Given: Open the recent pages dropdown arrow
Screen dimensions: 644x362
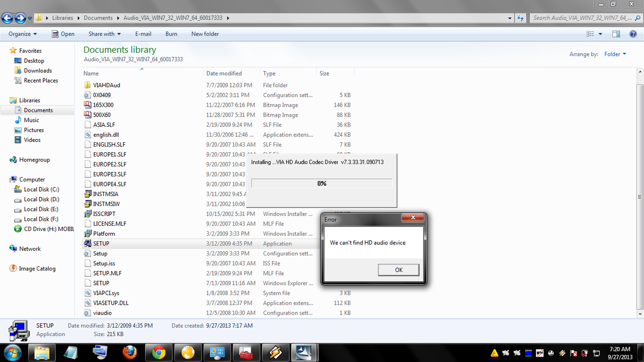Looking at the screenshot, I should point(30,18).
